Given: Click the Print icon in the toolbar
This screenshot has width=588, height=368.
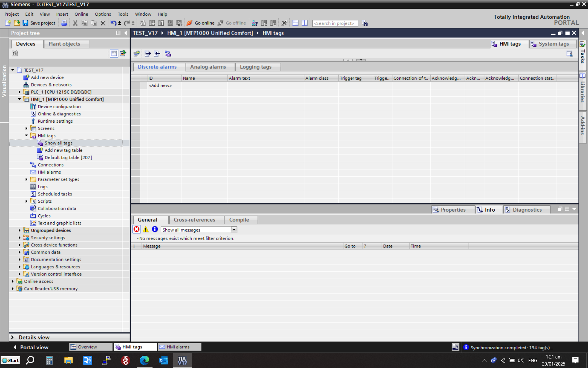Looking at the screenshot, I should (x=64, y=23).
